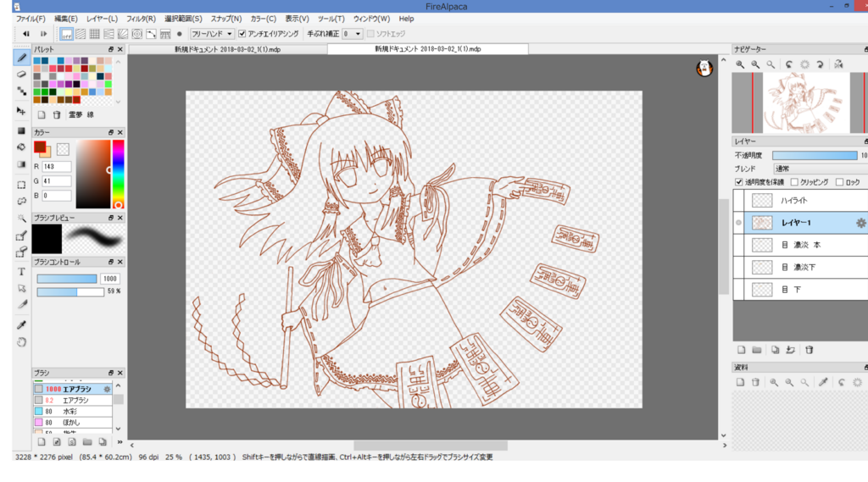Image resolution: width=868 pixels, height=482 pixels.
Task: Toggle visibility of レイヤー1 layer
Action: pos(738,223)
